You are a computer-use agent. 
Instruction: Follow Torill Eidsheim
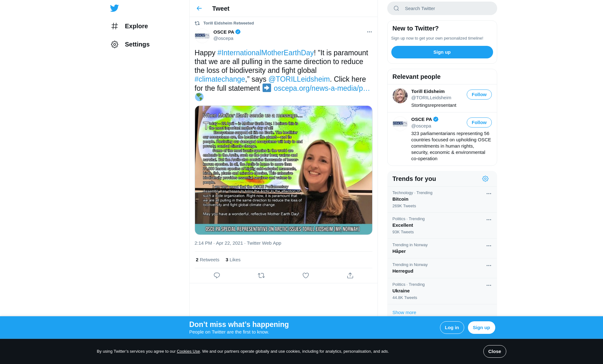coord(479,95)
